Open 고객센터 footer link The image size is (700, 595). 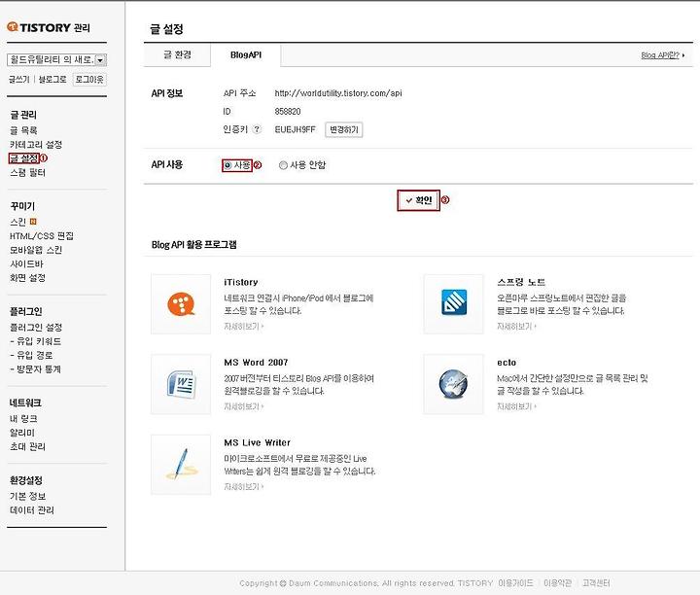tap(596, 583)
